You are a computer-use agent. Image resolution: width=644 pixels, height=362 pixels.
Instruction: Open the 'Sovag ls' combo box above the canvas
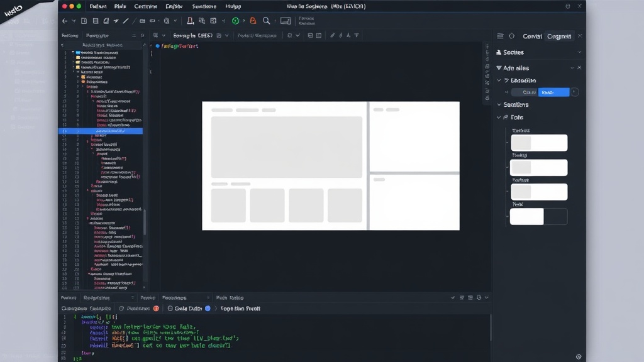click(201, 35)
